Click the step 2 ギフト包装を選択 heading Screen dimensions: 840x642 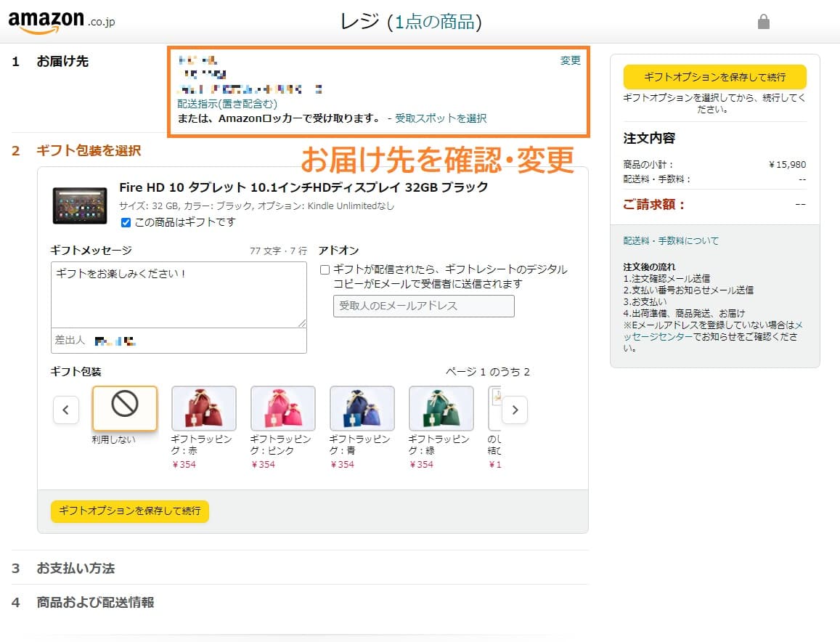[89, 150]
